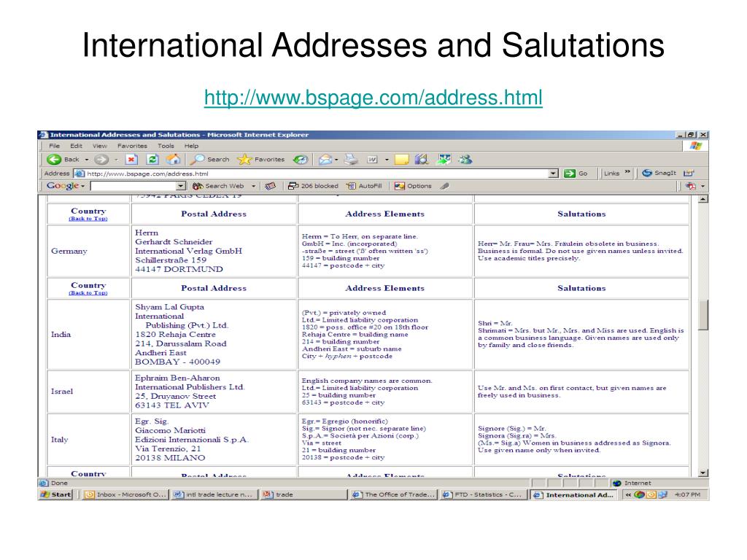Screen dimensions: 747x560
Task: Expand the Edit with Word dropdown arrow
Action: pyautogui.click(x=387, y=160)
